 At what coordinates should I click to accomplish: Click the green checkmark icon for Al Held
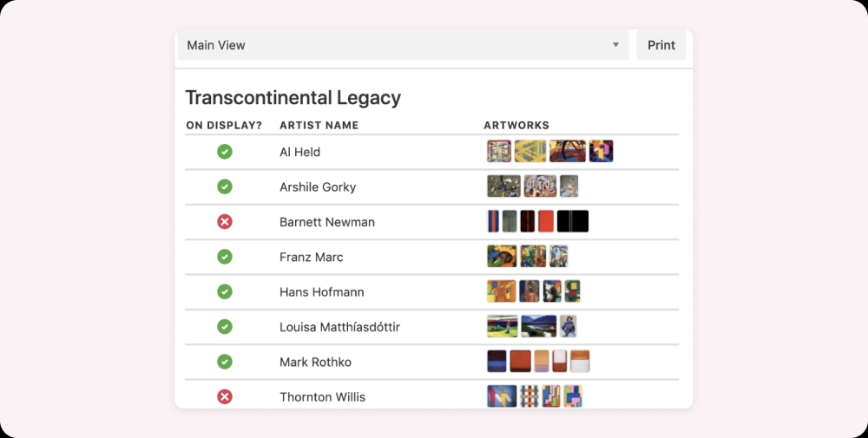click(225, 152)
